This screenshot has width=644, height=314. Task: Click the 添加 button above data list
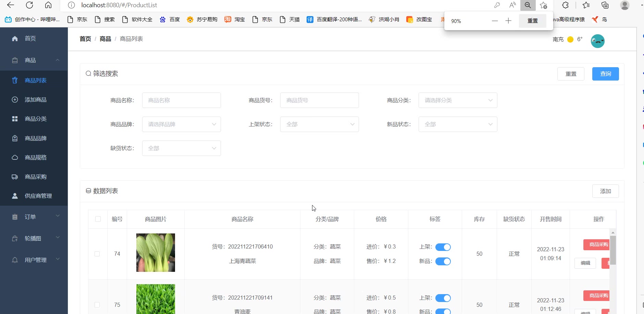coord(605,191)
